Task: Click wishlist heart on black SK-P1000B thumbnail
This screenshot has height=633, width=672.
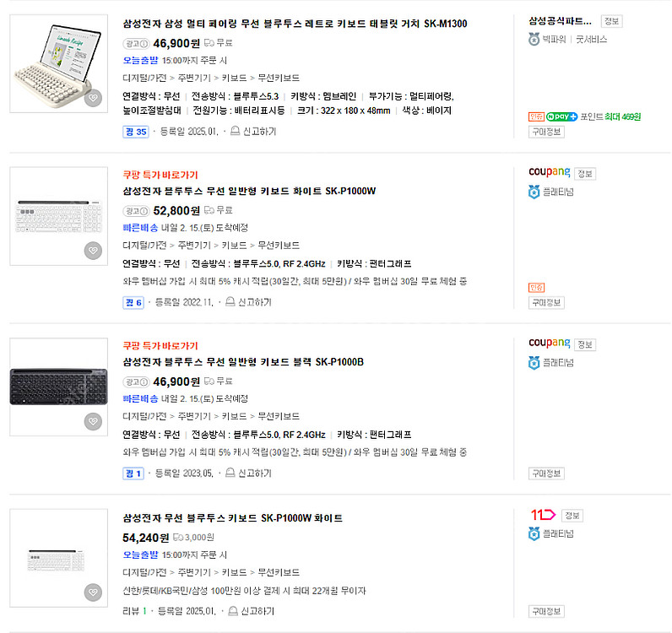Action: pyautogui.click(x=93, y=421)
